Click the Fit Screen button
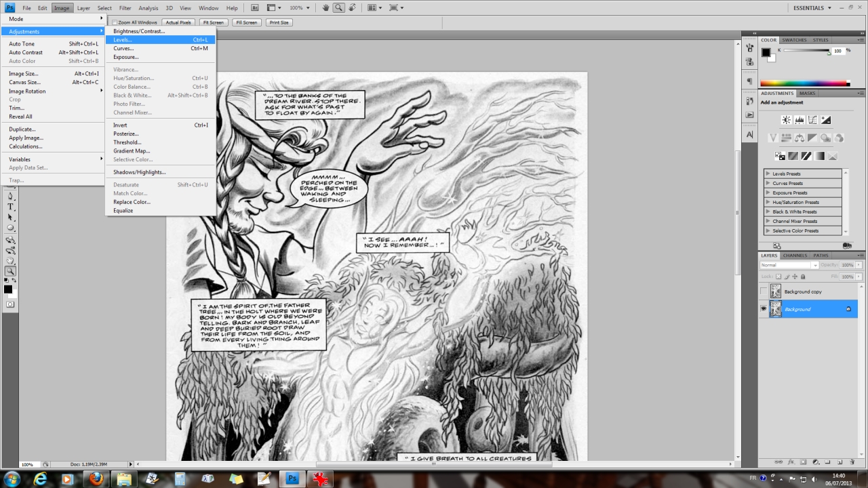The image size is (868, 488). 213,22
